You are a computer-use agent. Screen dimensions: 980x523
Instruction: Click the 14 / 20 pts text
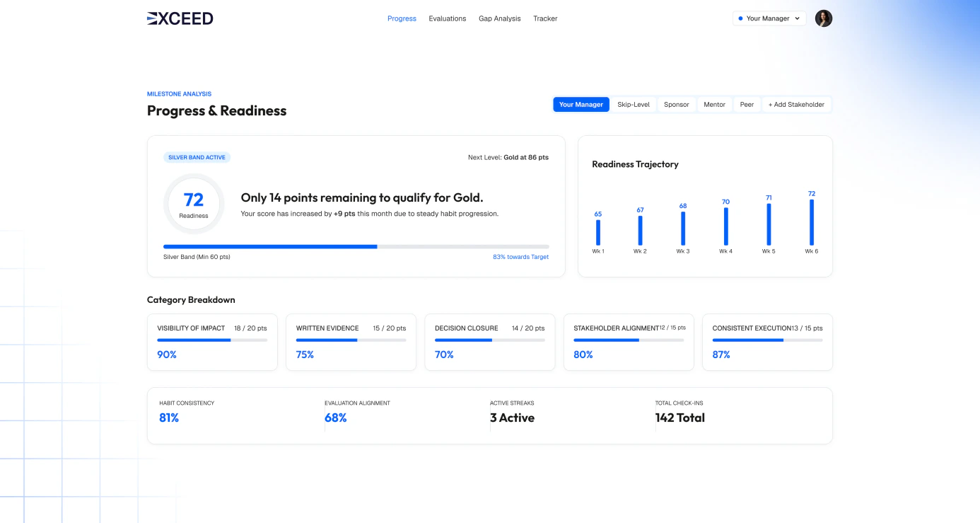point(528,328)
